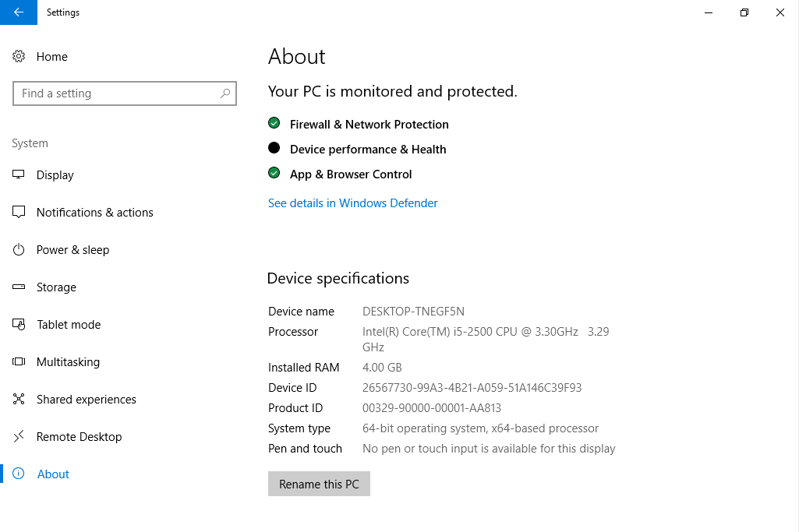Go to Storage settings

[x=56, y=287]
